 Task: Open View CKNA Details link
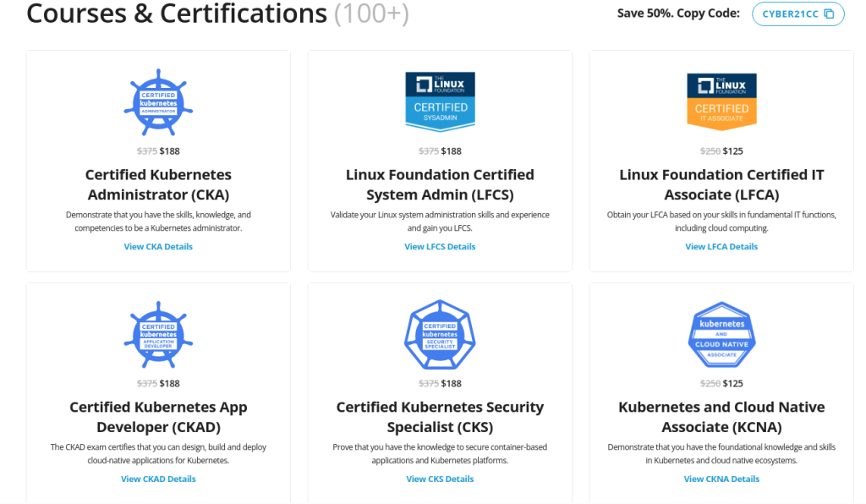click(x=721, y=479)
